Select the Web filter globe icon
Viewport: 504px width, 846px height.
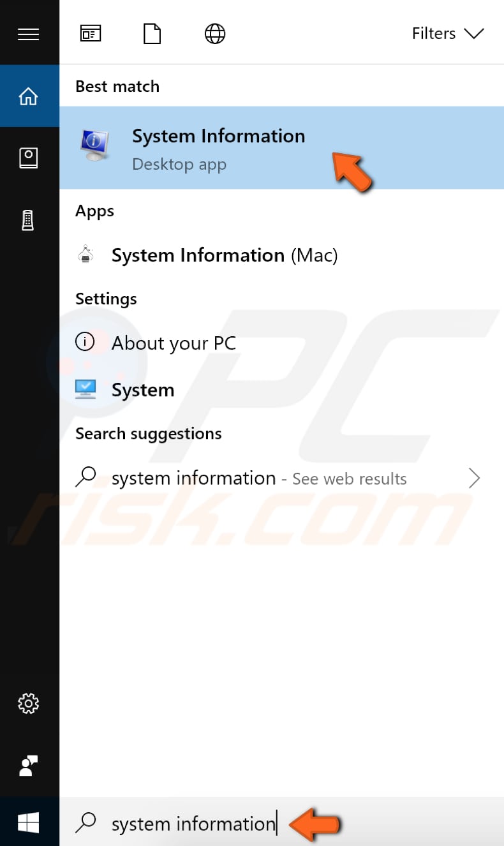click(x=214, y=33)
